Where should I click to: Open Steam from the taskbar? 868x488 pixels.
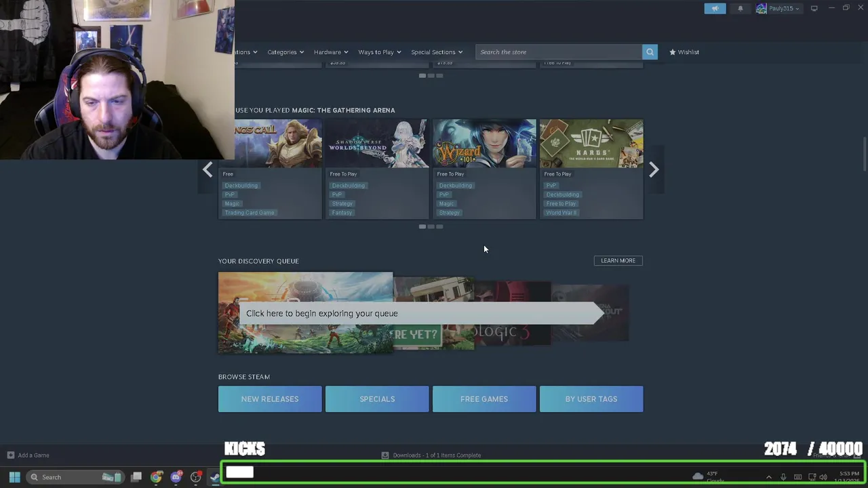[x=215, y=477]
